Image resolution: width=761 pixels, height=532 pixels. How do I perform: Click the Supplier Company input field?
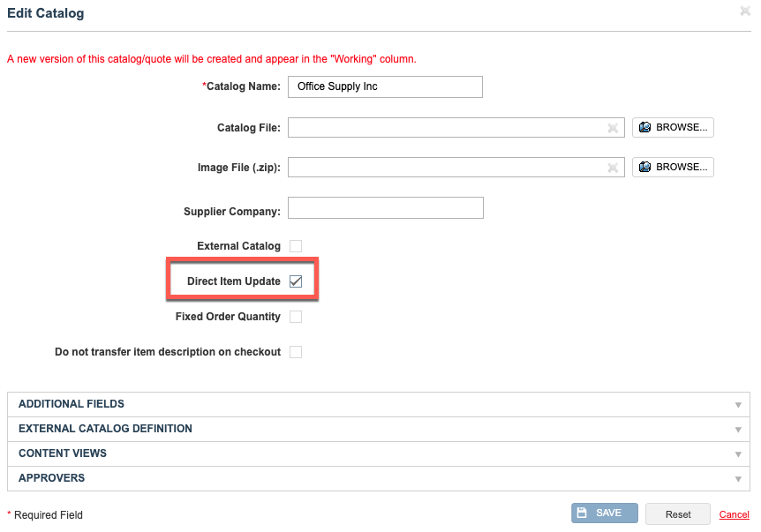click(x=385, y=207)
